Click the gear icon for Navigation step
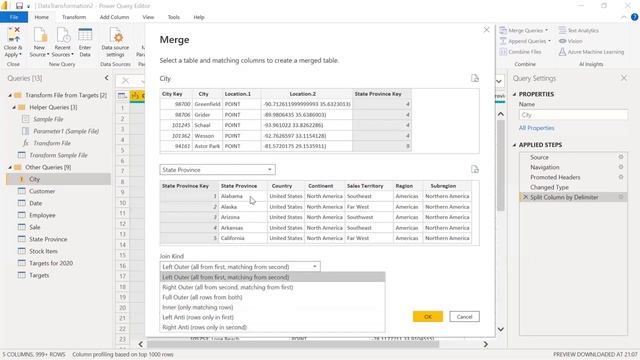The width and height of the screenshot is (640, 360). (x=621, y=167)
